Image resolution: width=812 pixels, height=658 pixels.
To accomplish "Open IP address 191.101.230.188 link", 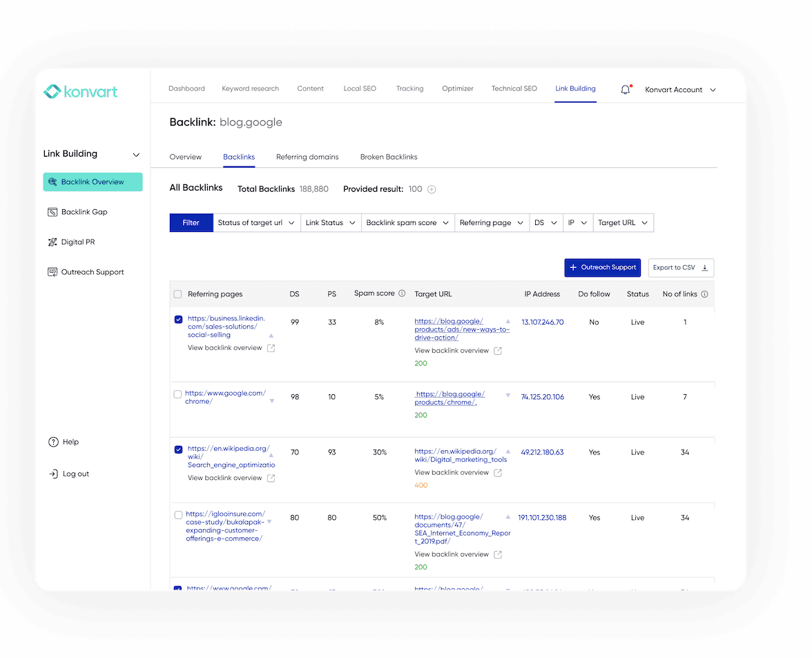I will pos(542,518).
